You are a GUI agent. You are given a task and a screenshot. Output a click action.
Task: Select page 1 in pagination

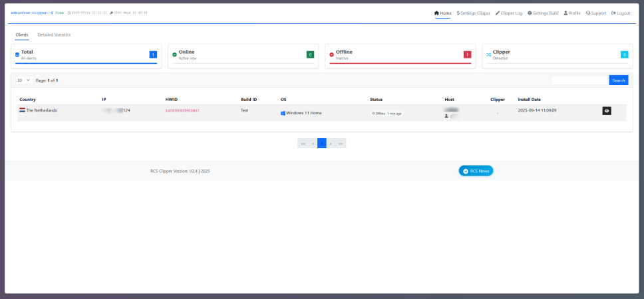coord(322,144)
